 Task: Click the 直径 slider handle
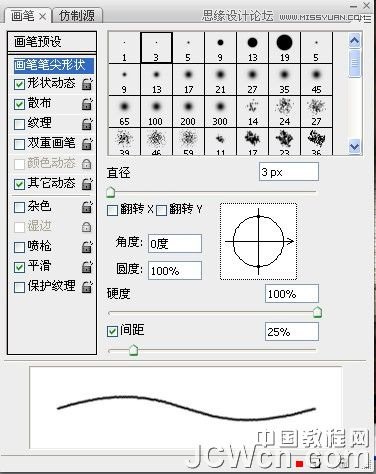click(110, 192)
